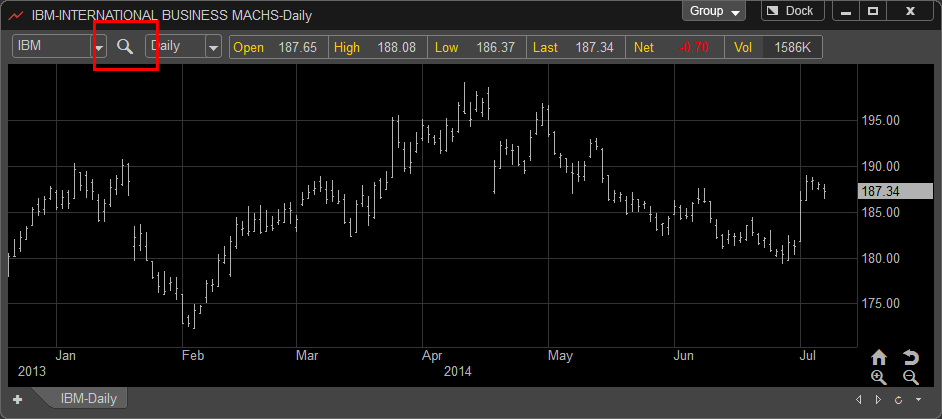Click into the IBM symbol input field
942x419 pixels.
tap(52, 47)
